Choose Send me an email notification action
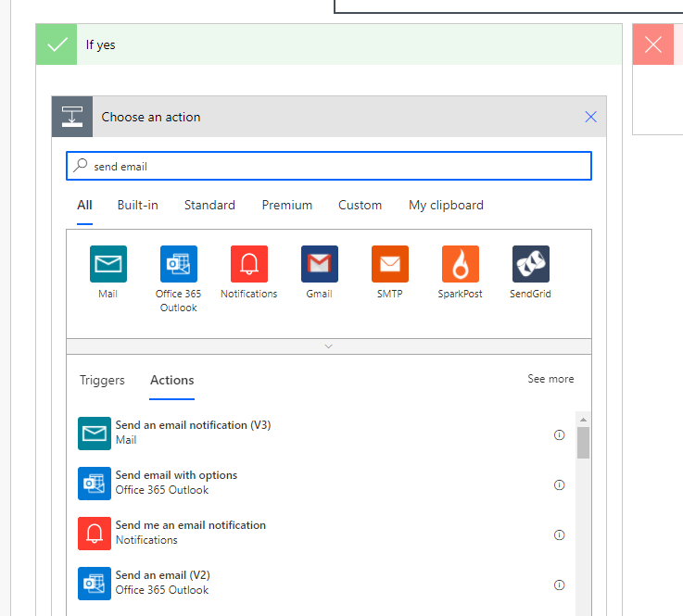The image size is (683, 616). click(321, 534)
